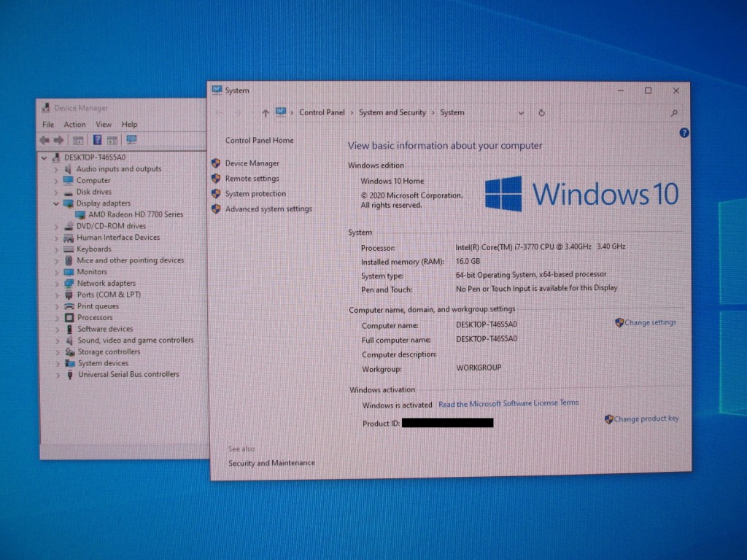Screen dimensions: 747x560
Task: Select the Print queues printer icon
Action: (x=69, y=306)
